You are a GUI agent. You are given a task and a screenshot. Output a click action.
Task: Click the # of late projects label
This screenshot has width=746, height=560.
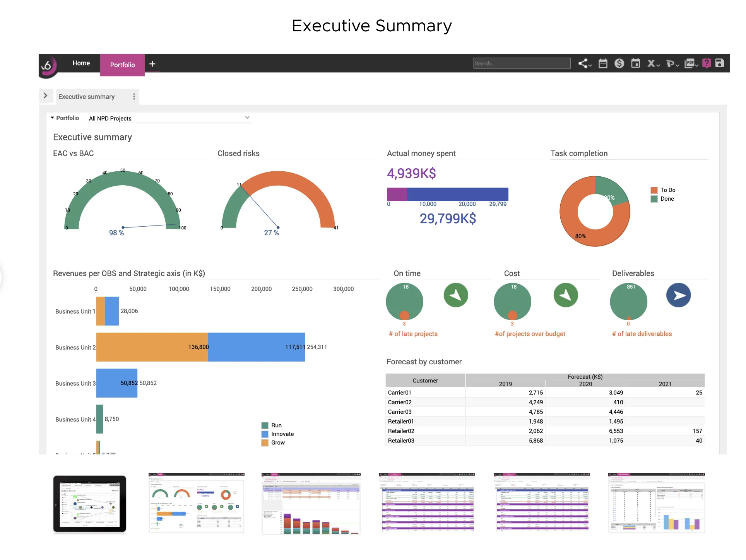click(413, 334)
